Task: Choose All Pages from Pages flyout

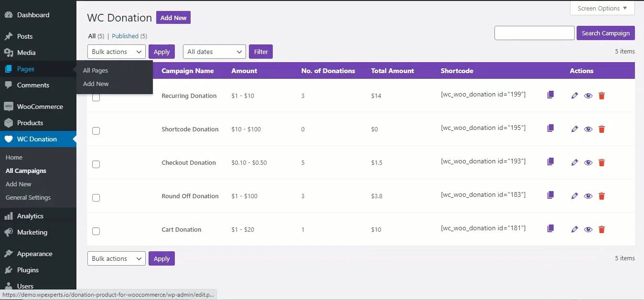Action: [96, 70]
